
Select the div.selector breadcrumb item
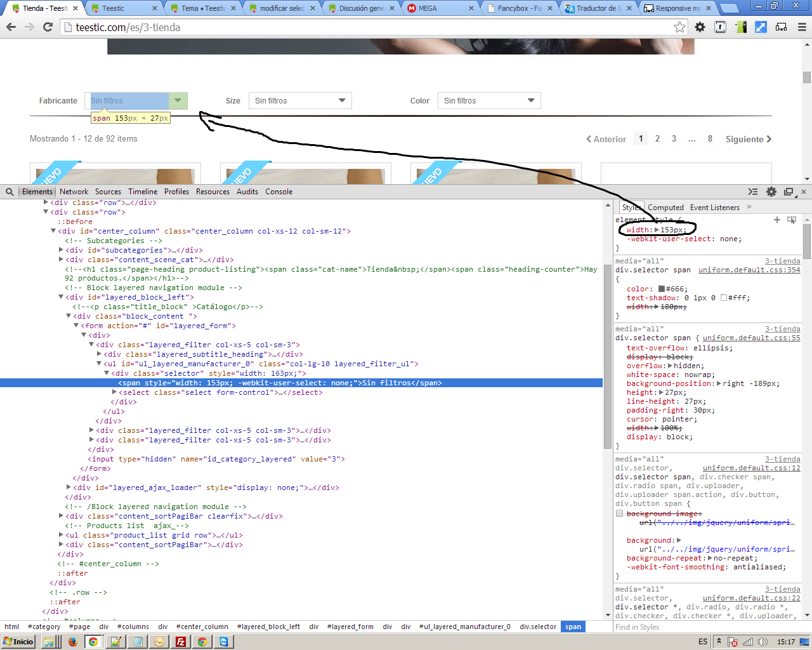pos(538,627)
